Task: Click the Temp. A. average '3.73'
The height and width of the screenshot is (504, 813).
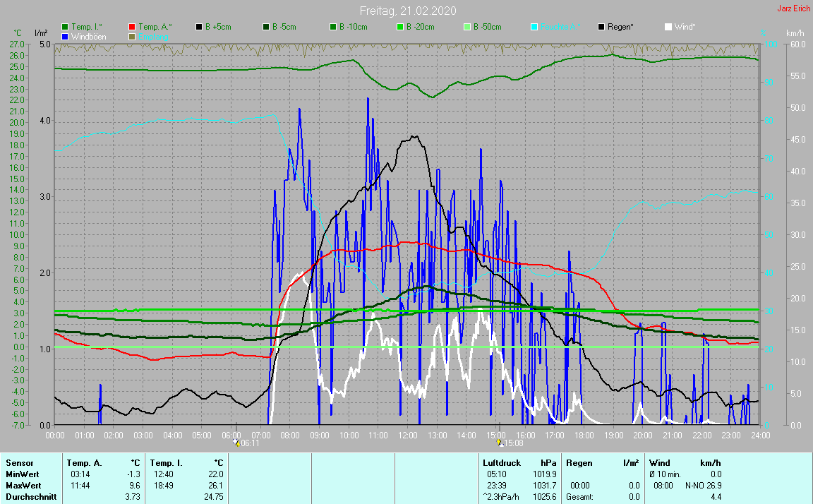Action: tap(133, 497)
